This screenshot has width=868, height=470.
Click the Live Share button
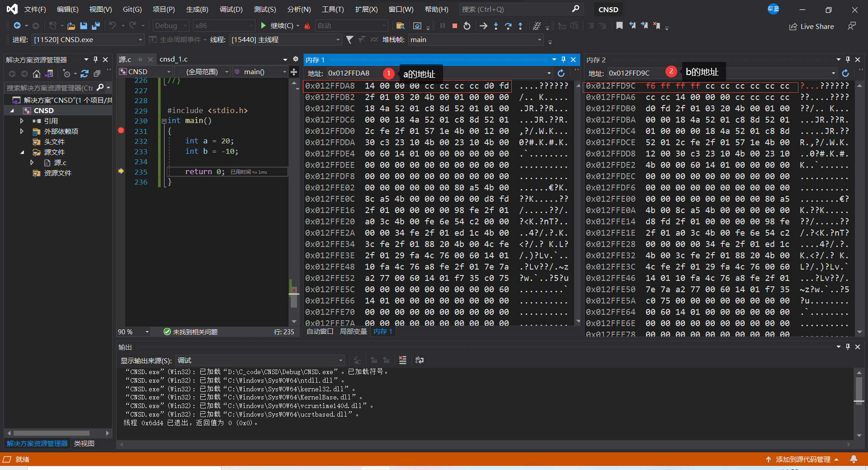click(x=811, y=27)
